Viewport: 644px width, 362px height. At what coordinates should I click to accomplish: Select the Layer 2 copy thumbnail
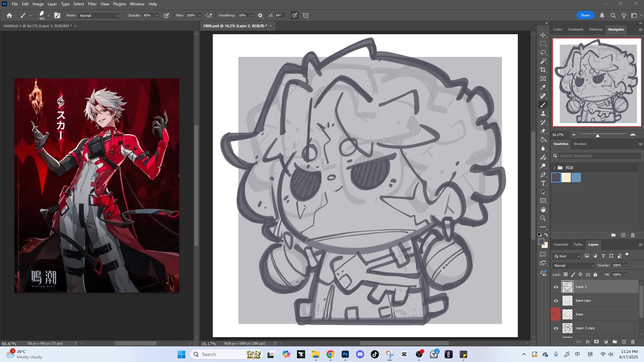[567, 328]
